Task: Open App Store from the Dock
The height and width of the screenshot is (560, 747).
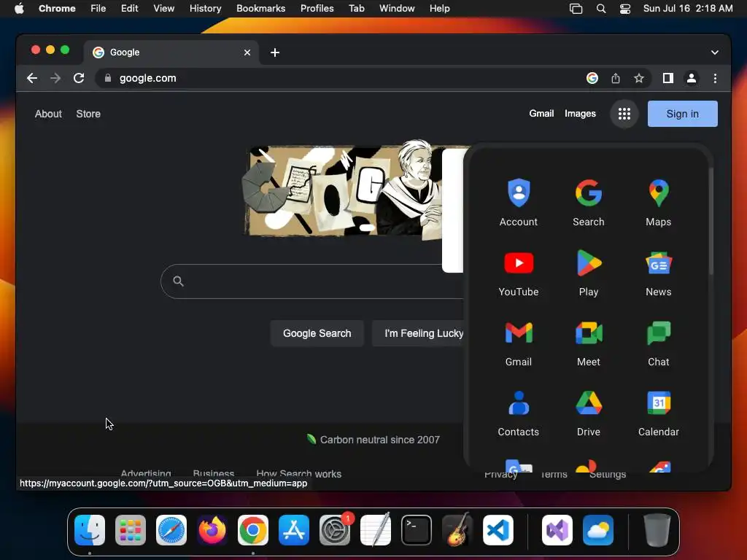Action: pyautogui.click(x=294, y=530)
